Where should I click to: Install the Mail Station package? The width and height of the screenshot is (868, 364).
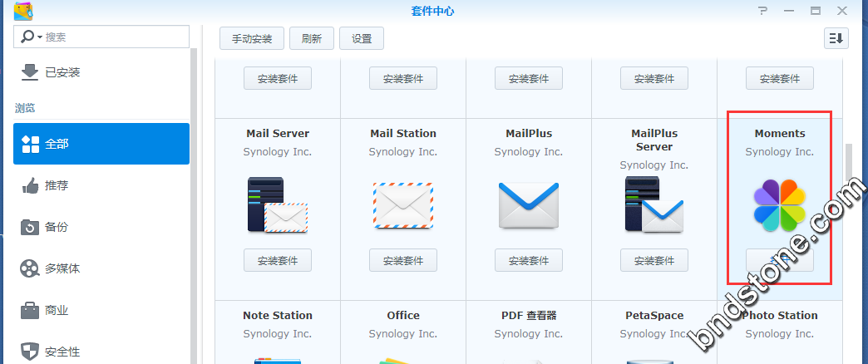point(403,260)
